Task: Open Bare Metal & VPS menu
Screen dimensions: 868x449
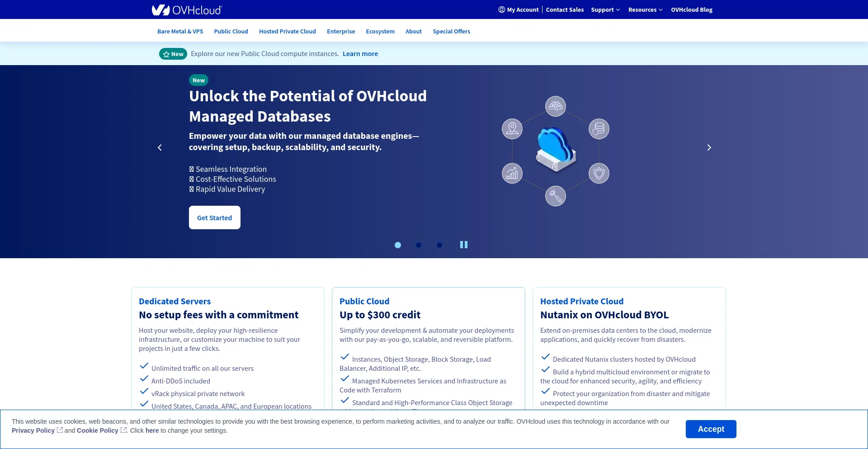Action: (x=180, y=31)
